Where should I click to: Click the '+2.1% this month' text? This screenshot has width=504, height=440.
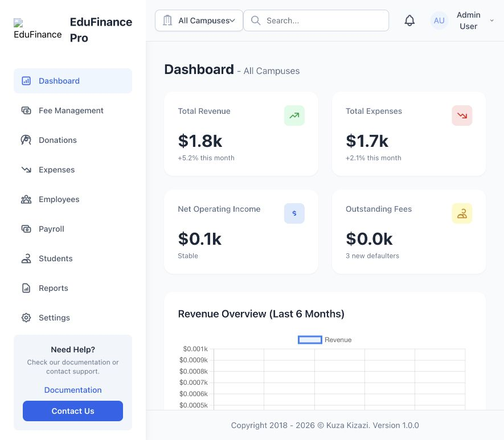[x=373, y=158]
